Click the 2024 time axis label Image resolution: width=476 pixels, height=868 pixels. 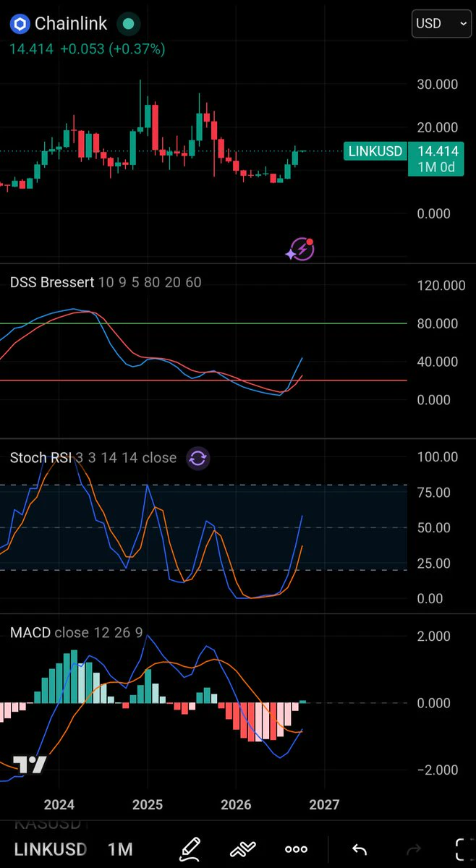point(59,804)
